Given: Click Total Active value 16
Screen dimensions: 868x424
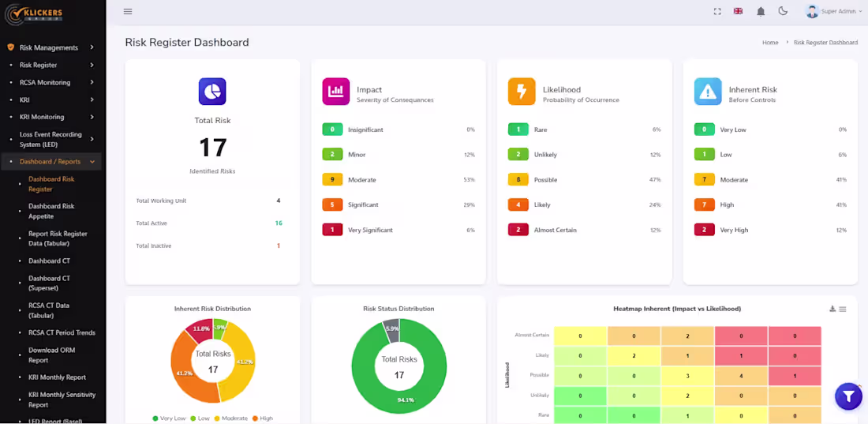Looking at the screenshot, I should (x=279, y=223).
